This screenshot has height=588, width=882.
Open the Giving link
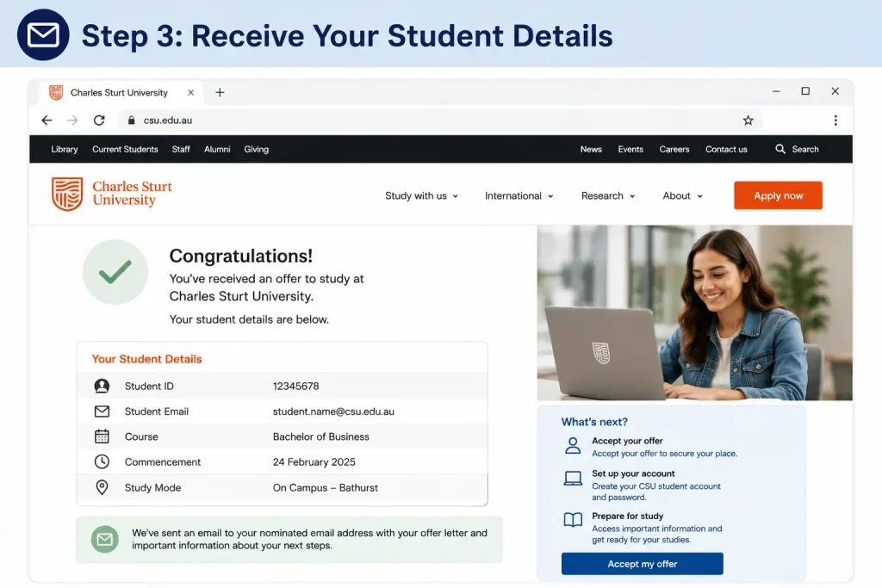click(256, 149)
